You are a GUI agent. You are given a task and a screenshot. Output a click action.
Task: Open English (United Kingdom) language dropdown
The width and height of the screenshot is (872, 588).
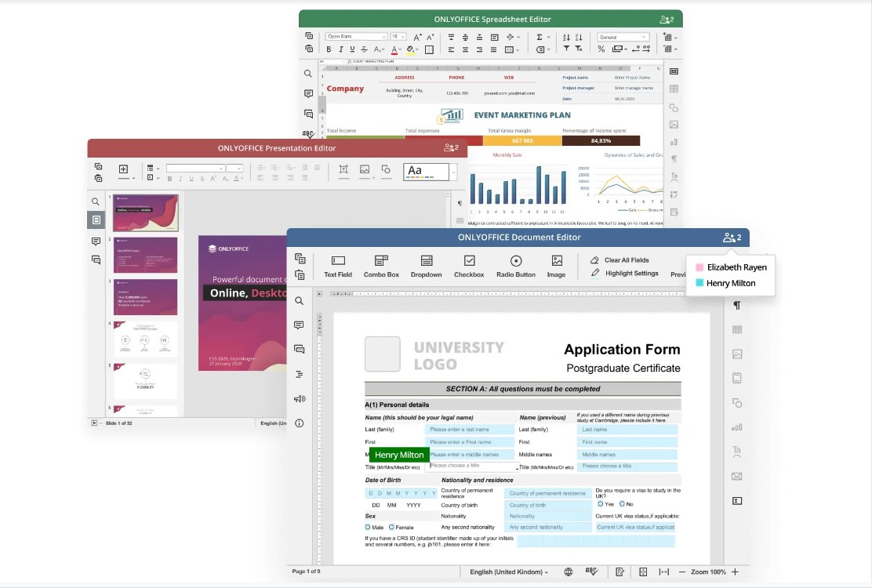(509, 572)
